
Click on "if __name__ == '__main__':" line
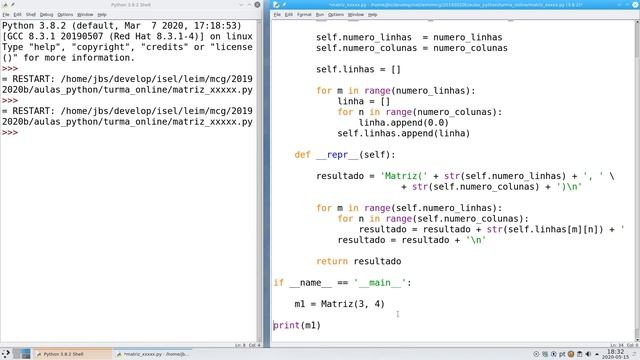point(342,283)
